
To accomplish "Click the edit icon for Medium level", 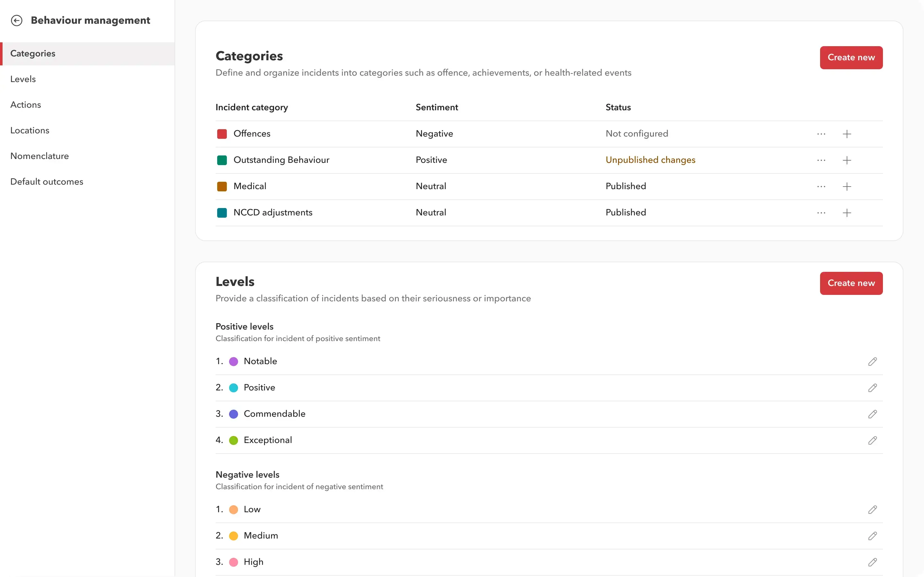I will [872, 536].
